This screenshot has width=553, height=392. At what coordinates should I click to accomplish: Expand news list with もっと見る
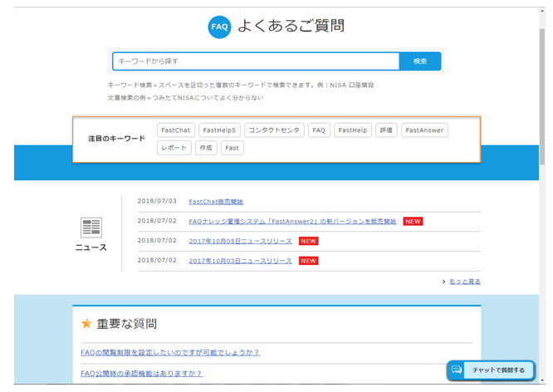pyautogui.click(x=463, y=282)
